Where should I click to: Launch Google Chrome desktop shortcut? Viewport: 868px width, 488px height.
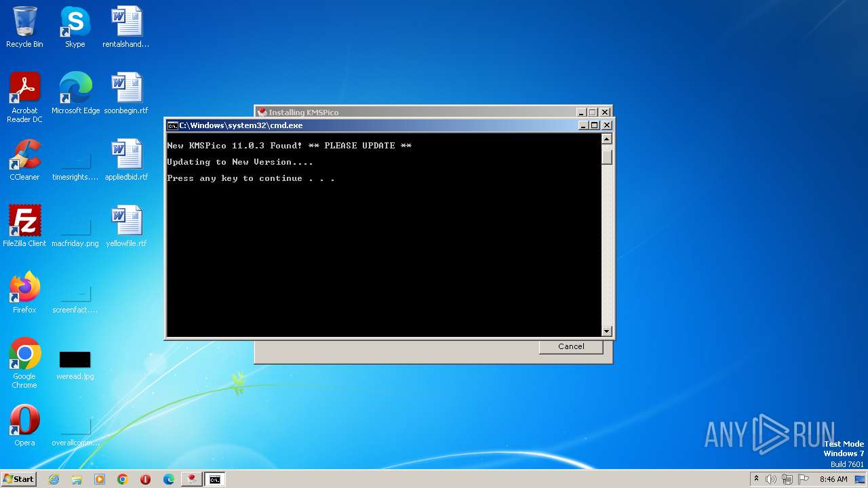(24, 363)
